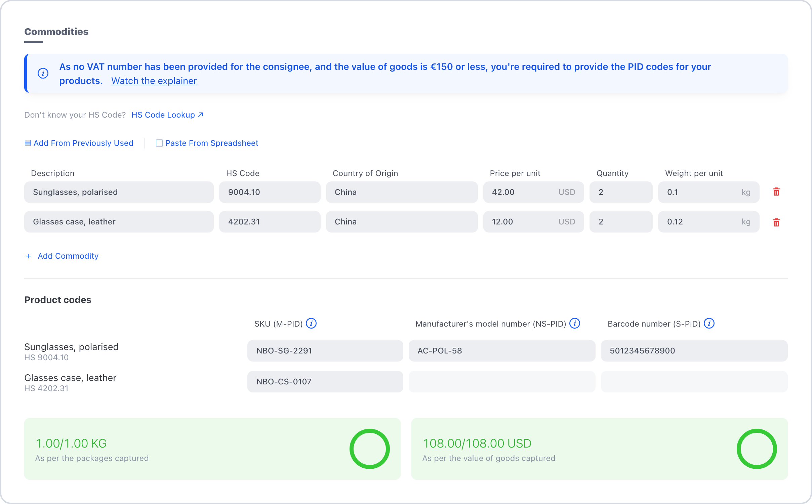Show info for SKU (M-PID)
Viewport: 812px width, 504px height.
click(311, 323)
